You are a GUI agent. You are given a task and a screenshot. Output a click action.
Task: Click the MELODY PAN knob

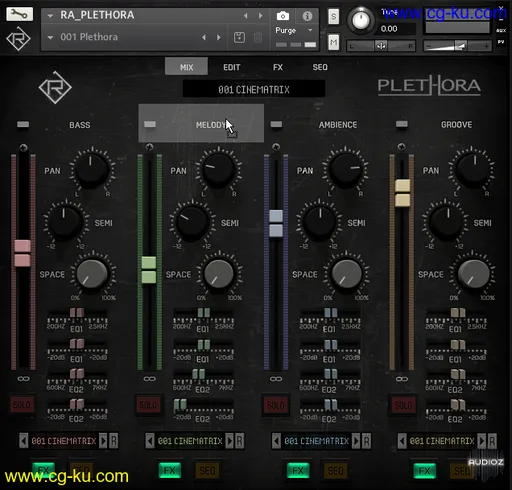[218, 170]
